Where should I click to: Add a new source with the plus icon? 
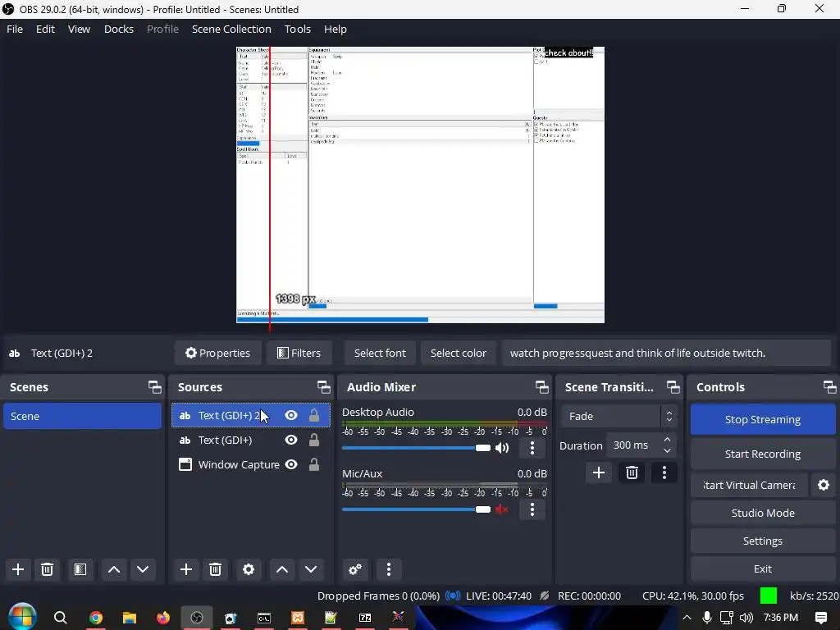(186, 569)
